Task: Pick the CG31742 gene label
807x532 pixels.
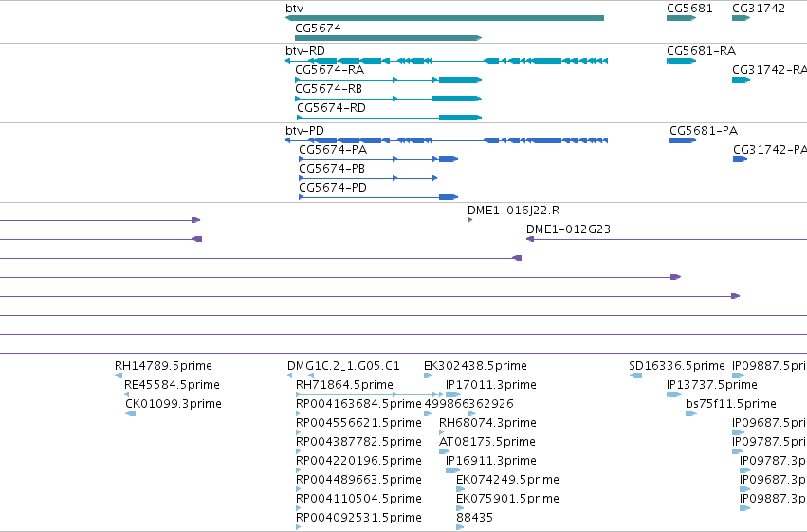Action: tap(759, 9)
